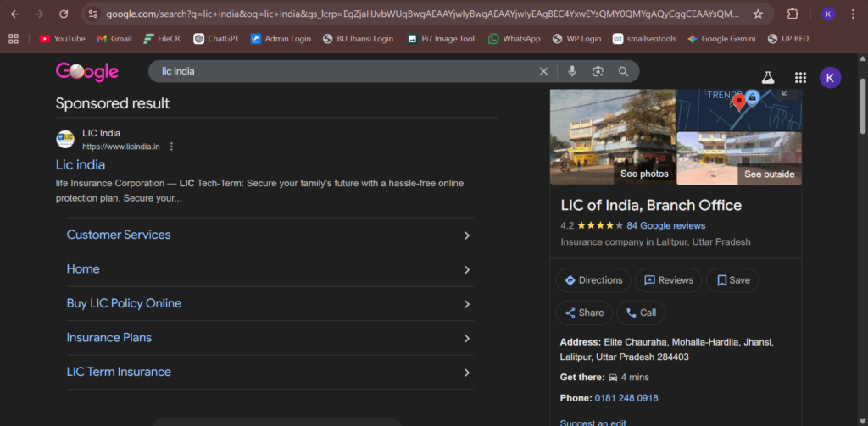Call the LIC branch office

click(x=641, y=313)
